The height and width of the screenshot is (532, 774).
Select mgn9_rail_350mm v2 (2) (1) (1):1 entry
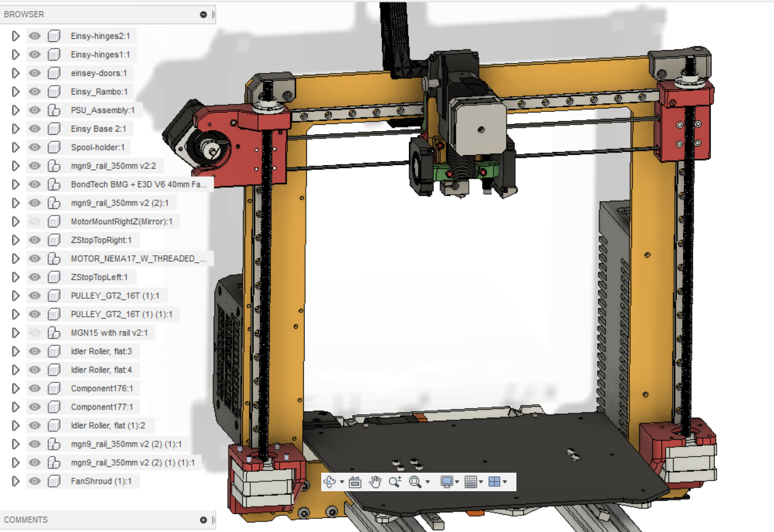point(133,462)
